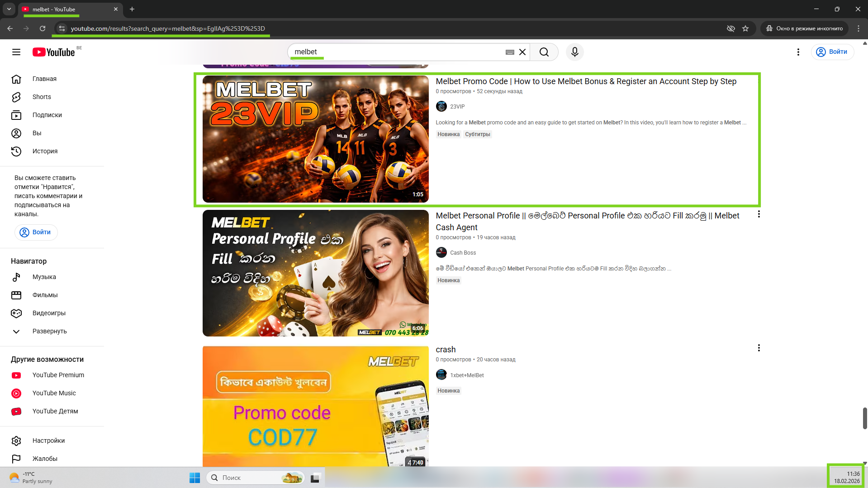Viewport: 868px width, 488px height.
Task: Open История in the sidebar
Action: 52,151
